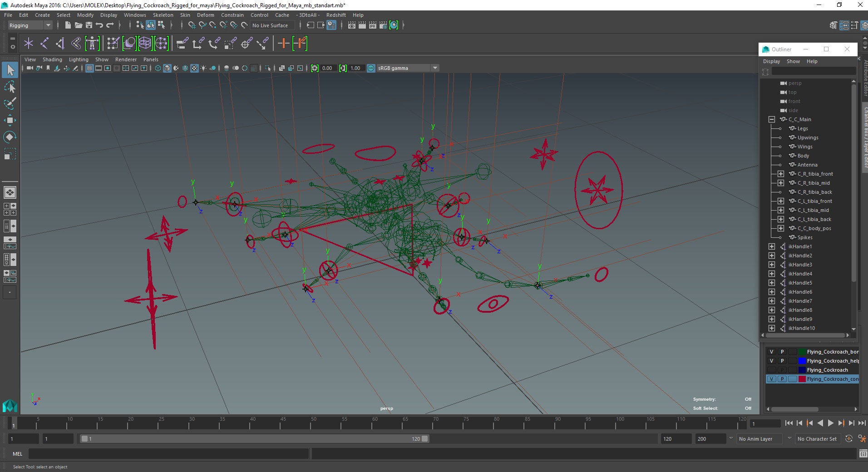The width and height of the screenshot is (868, 472).
Task: Toggle visibility V of Flying_Cockroach_bon layer
Action: [771, 352]
